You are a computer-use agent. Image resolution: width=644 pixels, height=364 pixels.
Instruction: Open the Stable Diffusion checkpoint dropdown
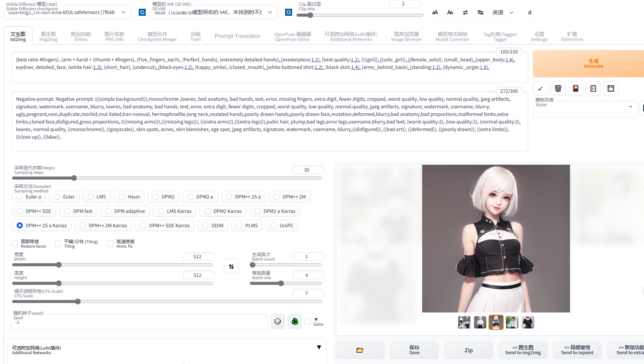tap(67, 12)
